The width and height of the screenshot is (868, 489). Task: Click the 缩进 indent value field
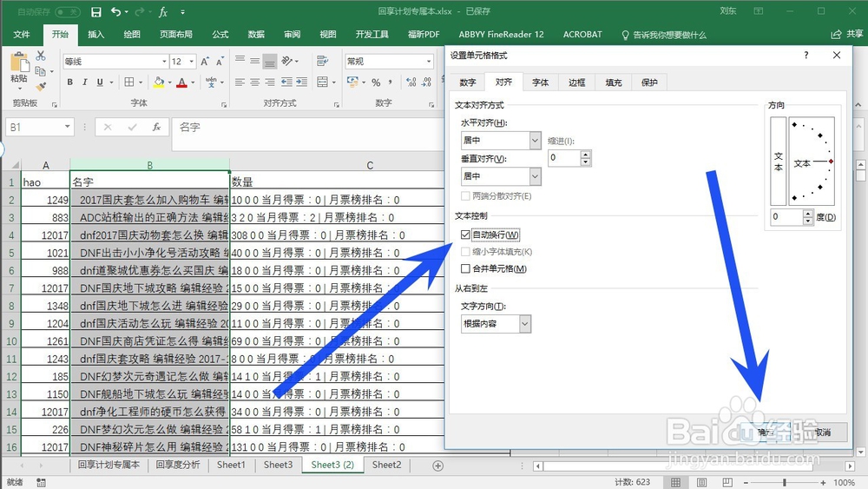565,158
